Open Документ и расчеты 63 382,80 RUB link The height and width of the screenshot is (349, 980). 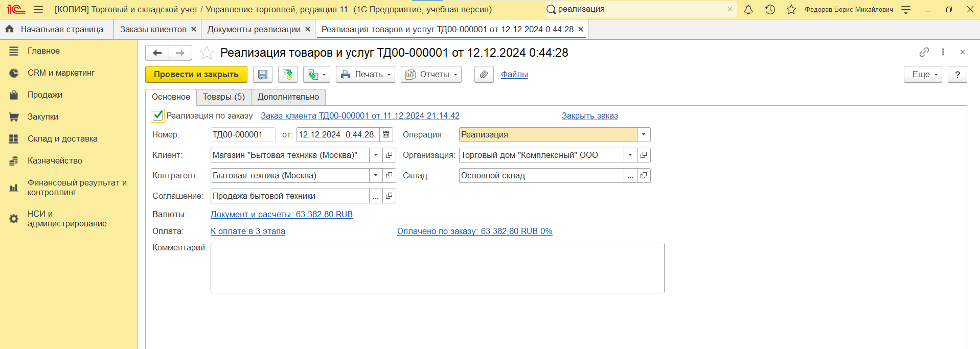[282, 215]
